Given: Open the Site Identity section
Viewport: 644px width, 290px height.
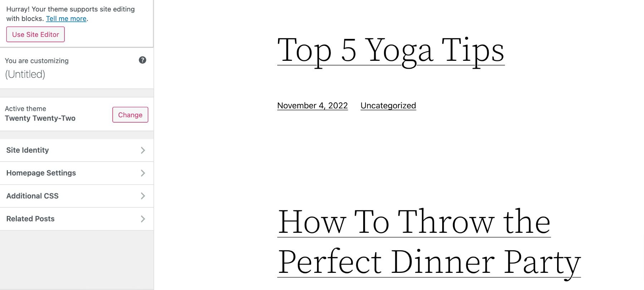Looking at the screenshot, I should coord(28,150).
